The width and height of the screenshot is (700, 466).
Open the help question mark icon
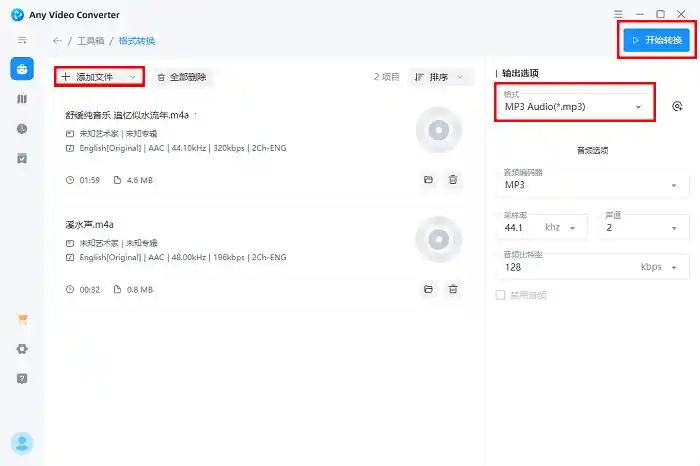click(22, 379)
